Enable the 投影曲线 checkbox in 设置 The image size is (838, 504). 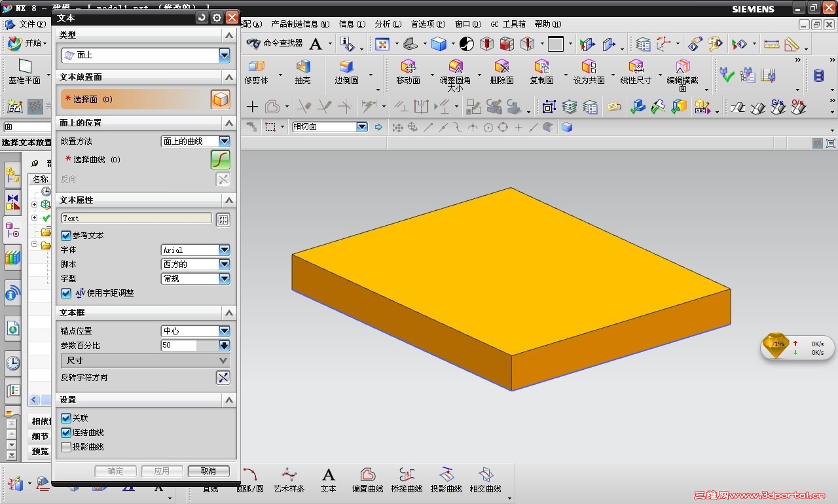point(65,447)
